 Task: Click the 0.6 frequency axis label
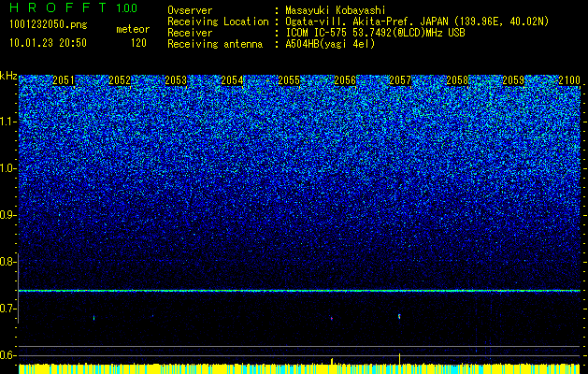click(7, 355)
